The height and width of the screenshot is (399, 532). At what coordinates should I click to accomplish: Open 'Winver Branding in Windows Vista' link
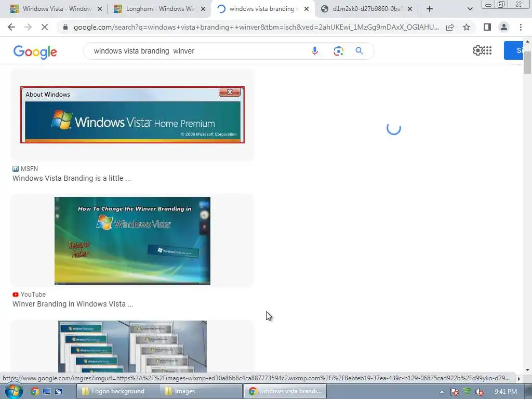click(73, 304)
